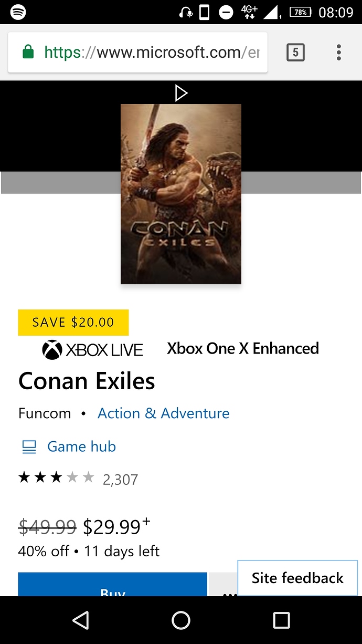Viewport: 362px width, 644px height.
Task: Tap the Android recent apps square
Action: pos(282,620)
